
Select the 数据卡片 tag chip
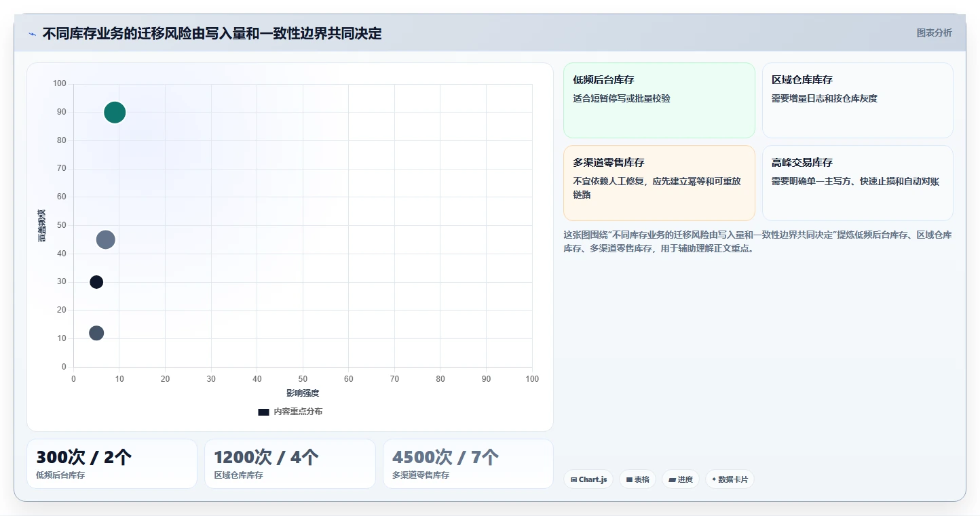pyautogui.click(x=730, y=479)
